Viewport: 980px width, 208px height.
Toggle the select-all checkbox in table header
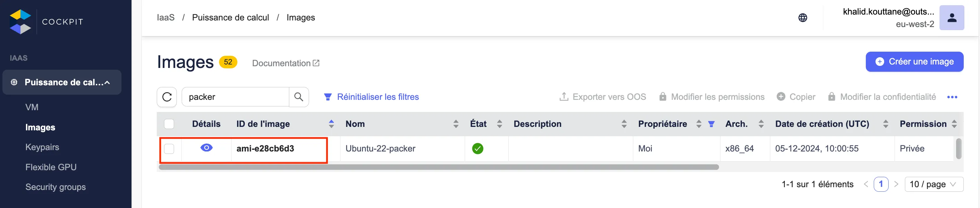click(x=169, y=124)
